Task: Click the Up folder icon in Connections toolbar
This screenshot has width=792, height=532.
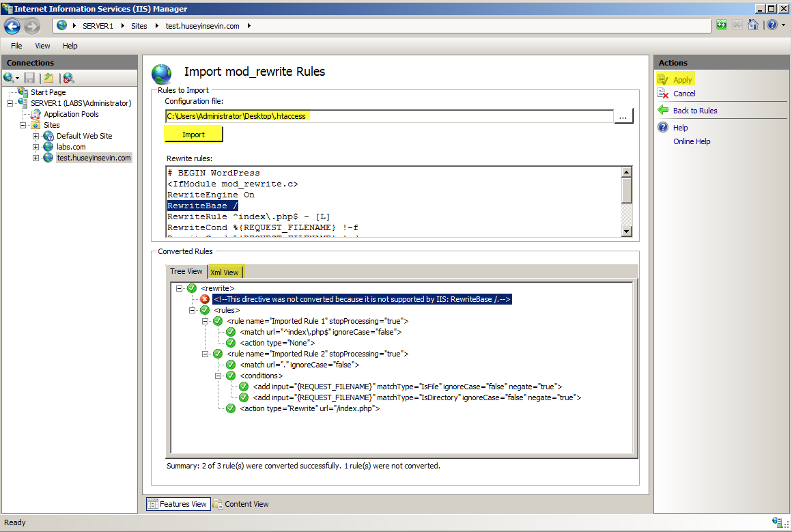Action: 48,78
